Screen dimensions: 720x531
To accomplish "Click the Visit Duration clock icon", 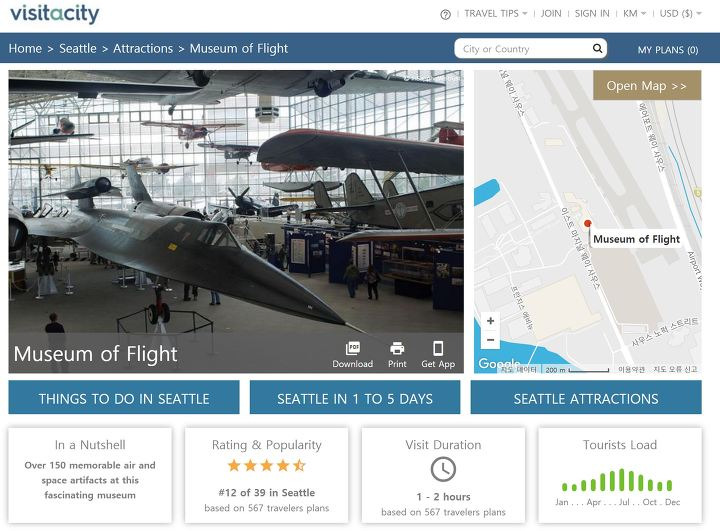I will coord(443,469).
